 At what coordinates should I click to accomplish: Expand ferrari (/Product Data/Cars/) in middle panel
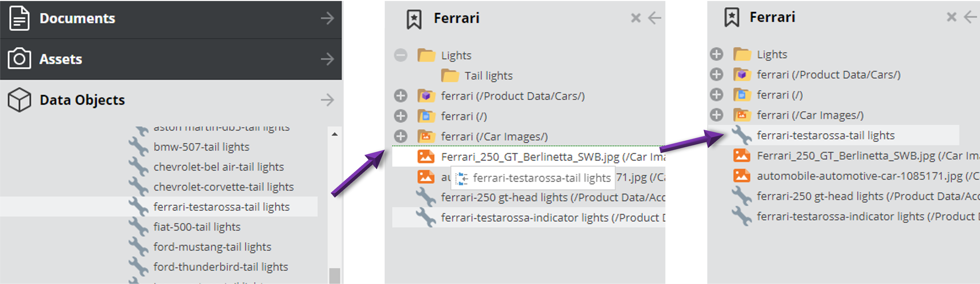pos(401,96)
